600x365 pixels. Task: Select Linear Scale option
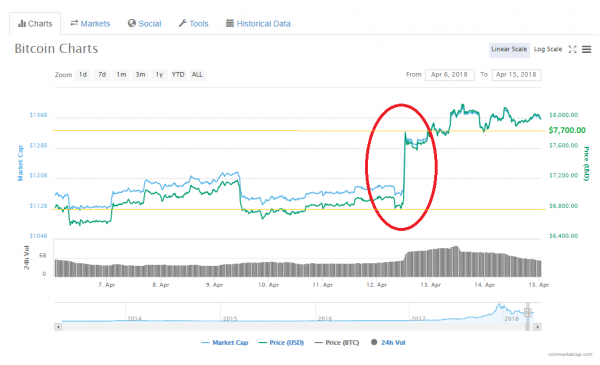tap(509, 49)
